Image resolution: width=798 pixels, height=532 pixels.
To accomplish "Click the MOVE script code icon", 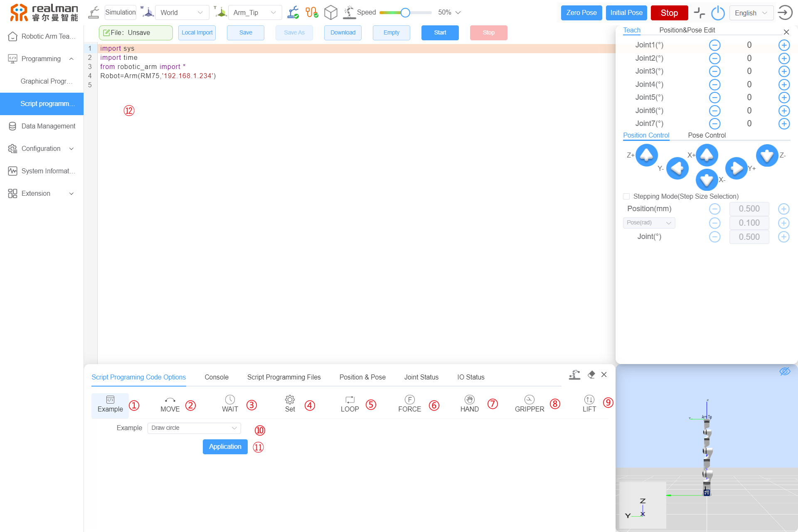I will pyautogui.click(x=170, y=404).
